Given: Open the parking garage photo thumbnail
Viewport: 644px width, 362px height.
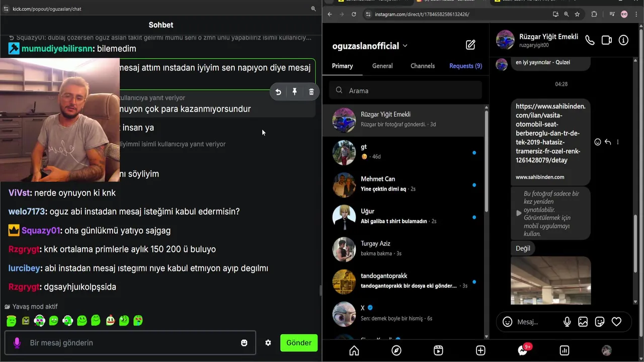Looking at the screenshot, I should click(x=551, y=281).
